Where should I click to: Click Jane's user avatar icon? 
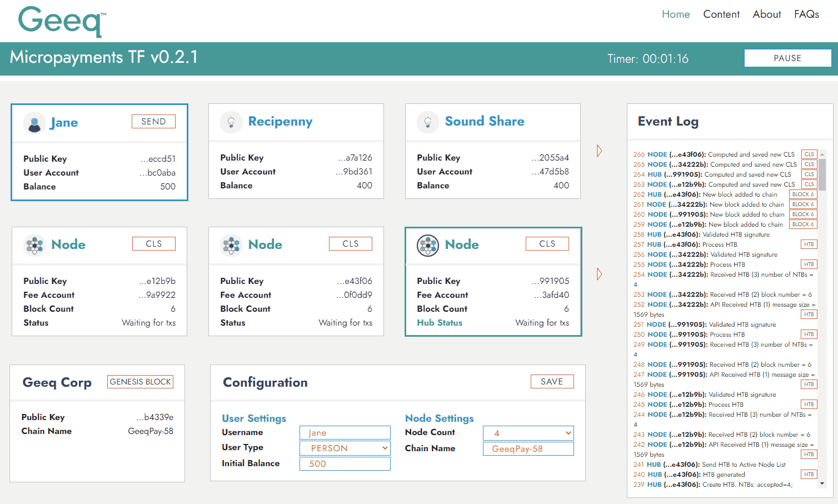tap(34, 123)
